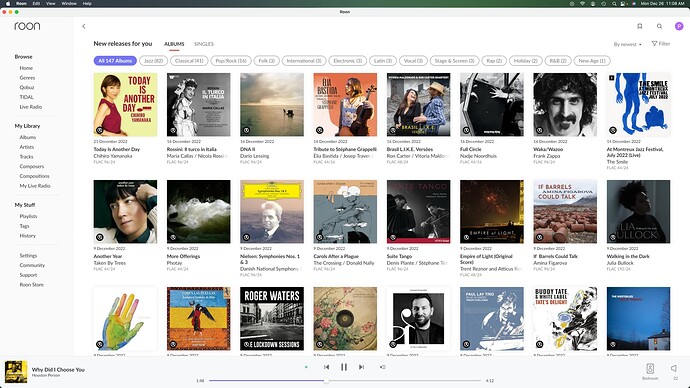The height and width of the screenshot is (388, 690).
Task: Open the View menu
Action: point(51,3)
